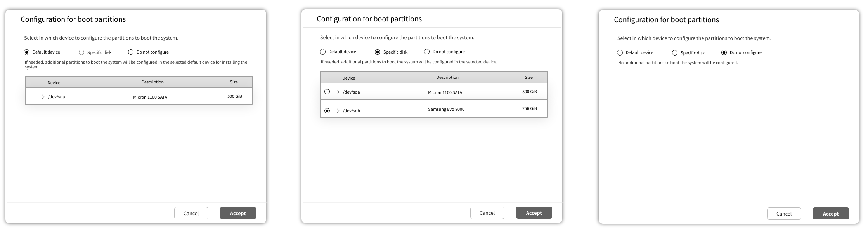Click Description column header in middle dialog
Screen dimensions: 868x233
tap(447, 77)
